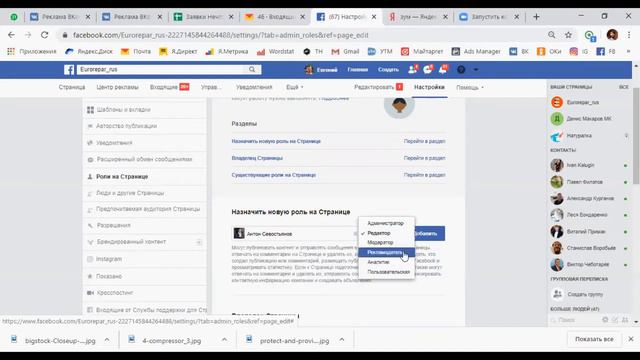Image resolution: width=640 pixels, height=360 pixels.
Task: Choose Администратор in the role dropdown
Action: pos(386,223)
